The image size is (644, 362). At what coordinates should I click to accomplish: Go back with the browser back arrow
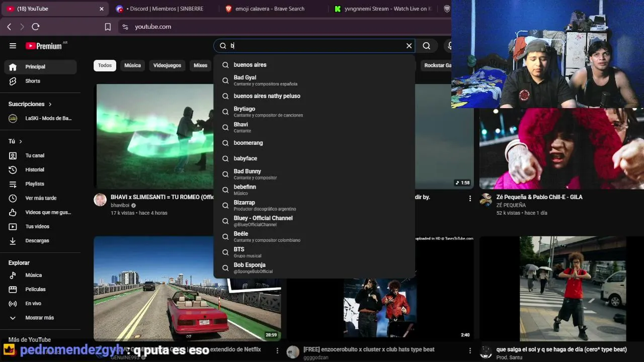[x=9, y=27]
